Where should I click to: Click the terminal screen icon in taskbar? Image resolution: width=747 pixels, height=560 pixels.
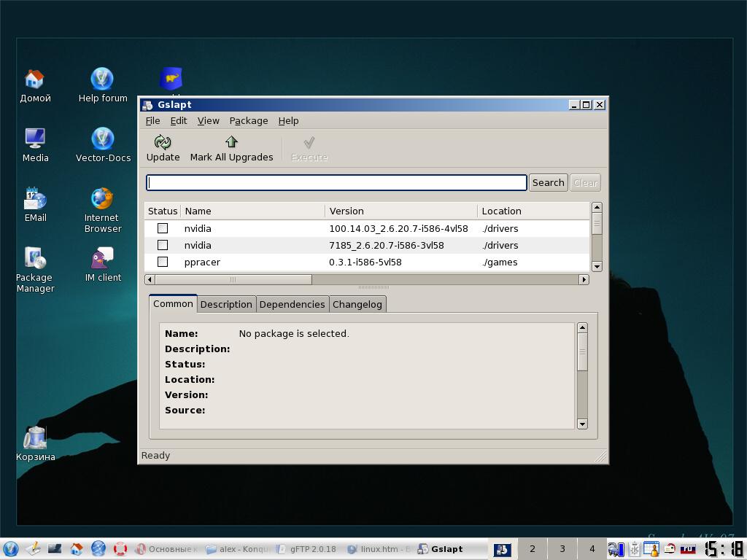[x=55, y=548]
